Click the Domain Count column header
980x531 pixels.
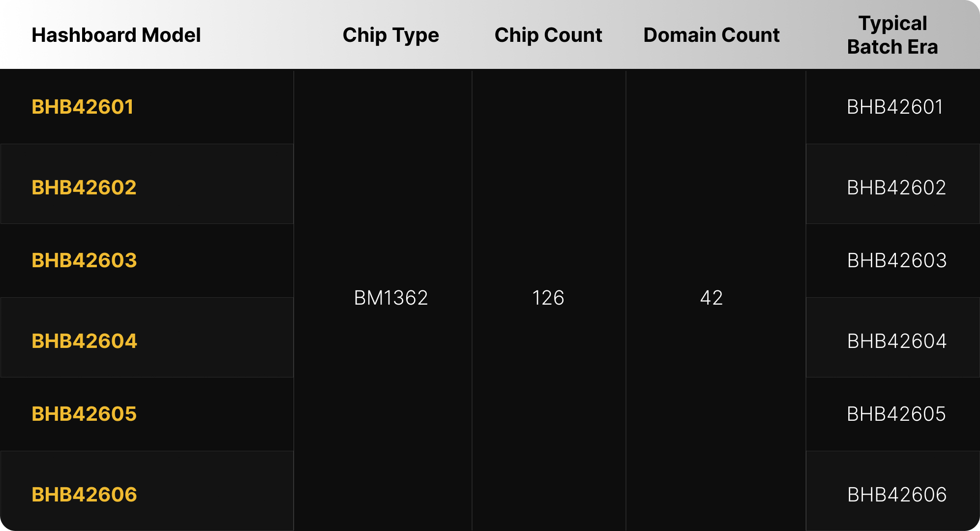point(712,35)
